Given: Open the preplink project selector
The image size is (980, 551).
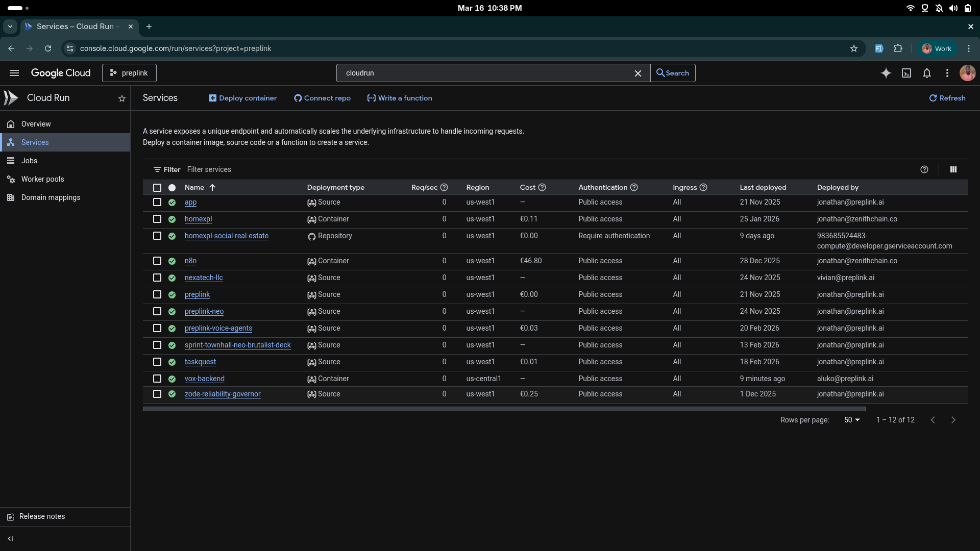Looking at the screenshot, I should [x=129, y=73].
